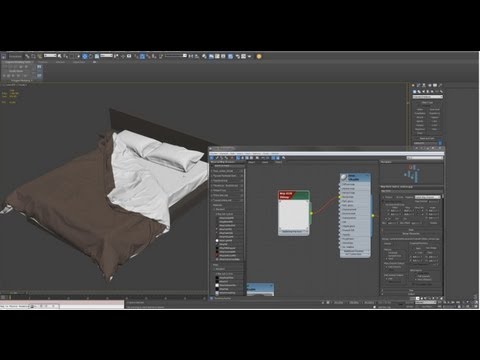Activate the Select and Scale tool

point(97,56)
